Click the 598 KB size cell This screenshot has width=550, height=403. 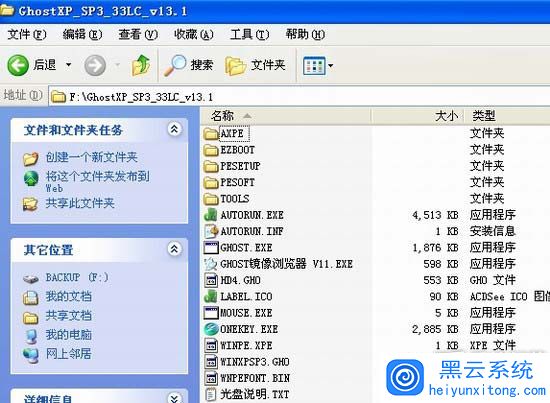tap(441, 264)
